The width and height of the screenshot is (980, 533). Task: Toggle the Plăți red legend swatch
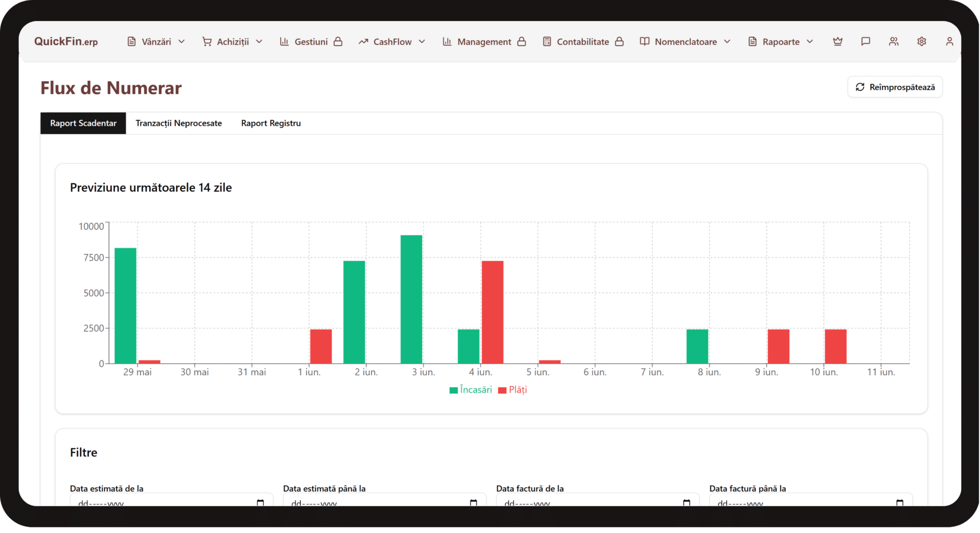point(502,390)
